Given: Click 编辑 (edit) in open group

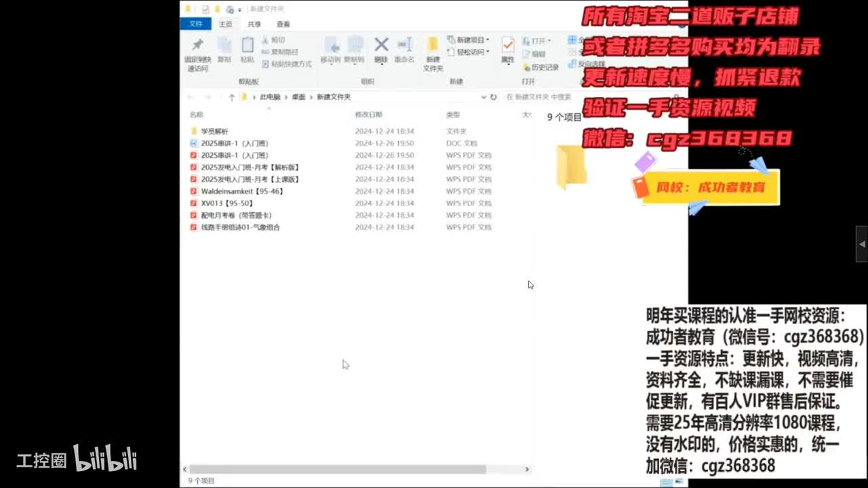Looking at the screenshot, I should tap(534, 54).
